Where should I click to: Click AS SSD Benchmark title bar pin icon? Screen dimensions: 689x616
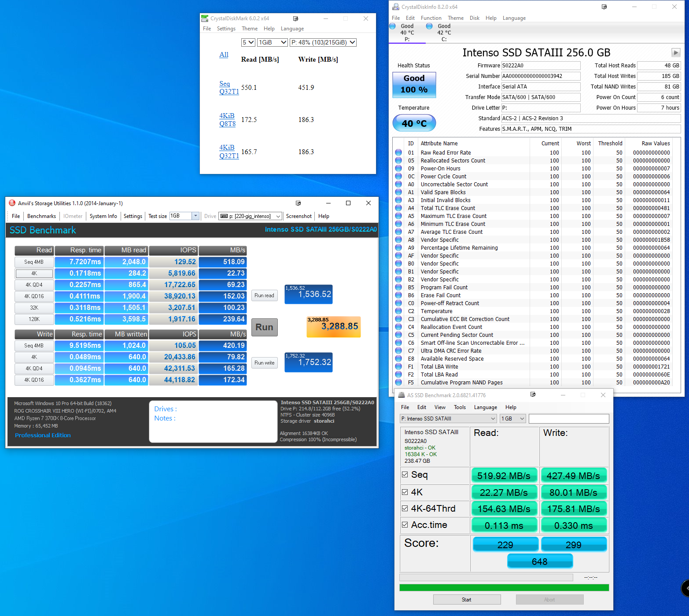coord(533,395)
